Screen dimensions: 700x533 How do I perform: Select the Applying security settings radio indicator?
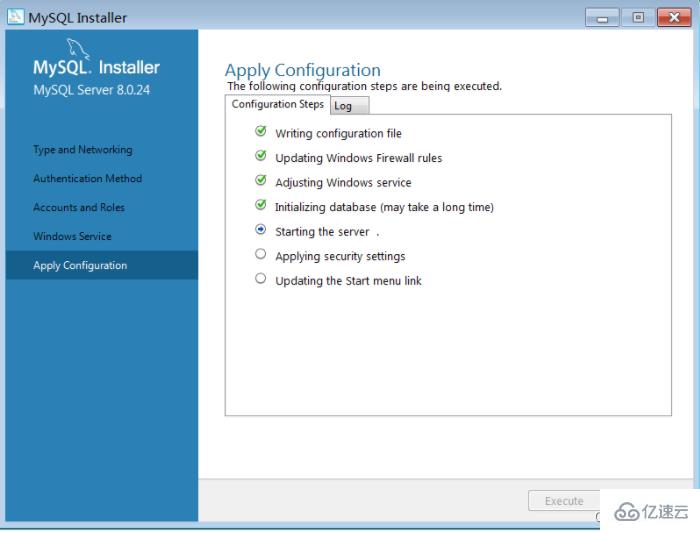(261, 255)
